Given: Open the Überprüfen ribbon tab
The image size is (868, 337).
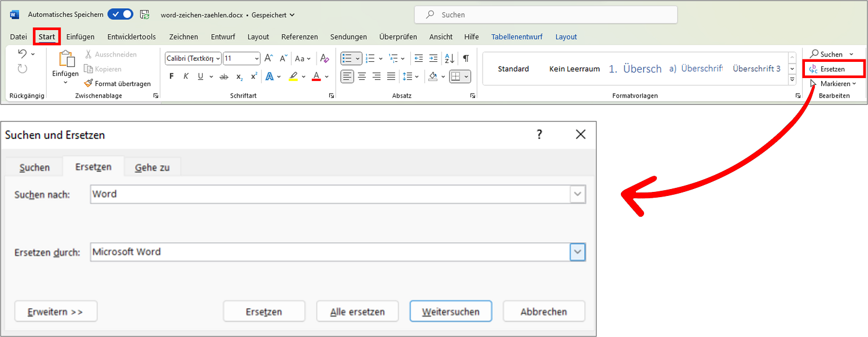Looking at the screenshot, I should point(398,36).
